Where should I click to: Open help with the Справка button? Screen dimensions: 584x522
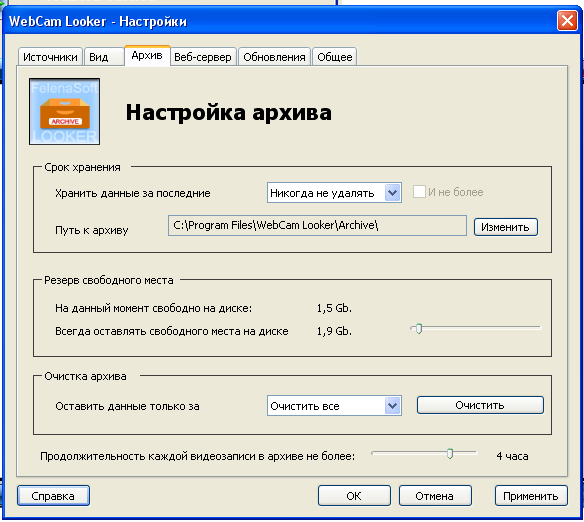[x=53, y=496]
